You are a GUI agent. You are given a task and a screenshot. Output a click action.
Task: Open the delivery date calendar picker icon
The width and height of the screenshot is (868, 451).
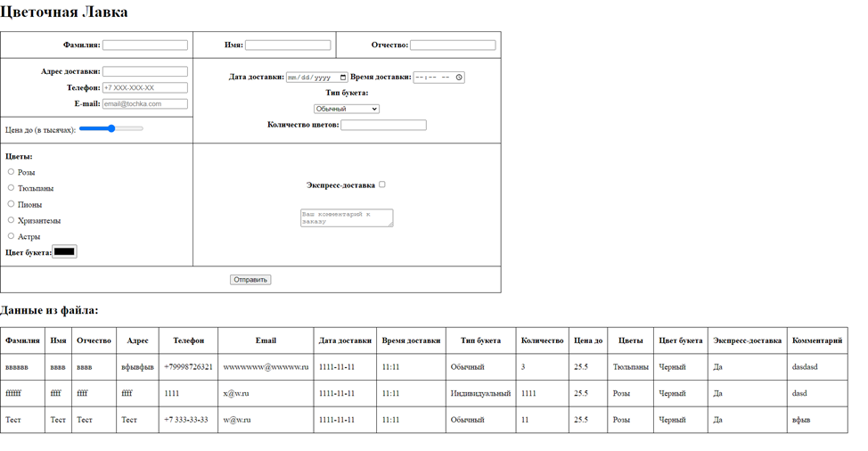point(343,78)
